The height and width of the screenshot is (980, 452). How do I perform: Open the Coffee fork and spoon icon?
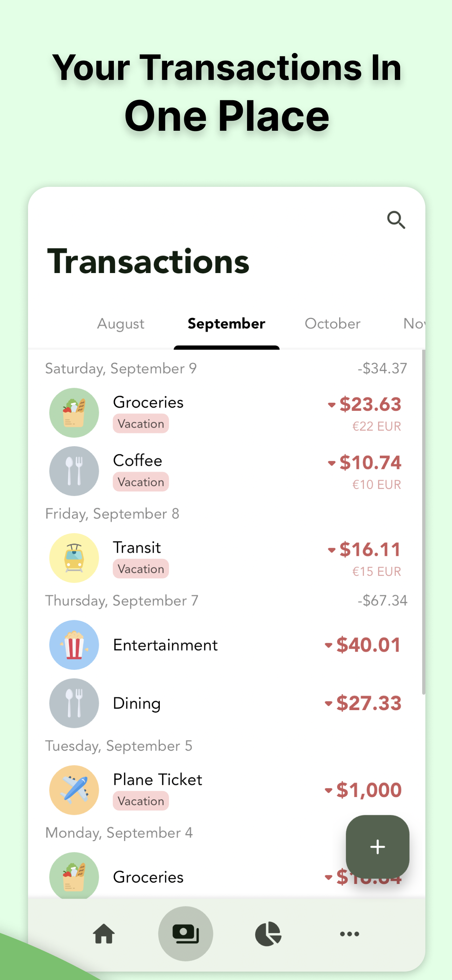(x=74, y=471)
